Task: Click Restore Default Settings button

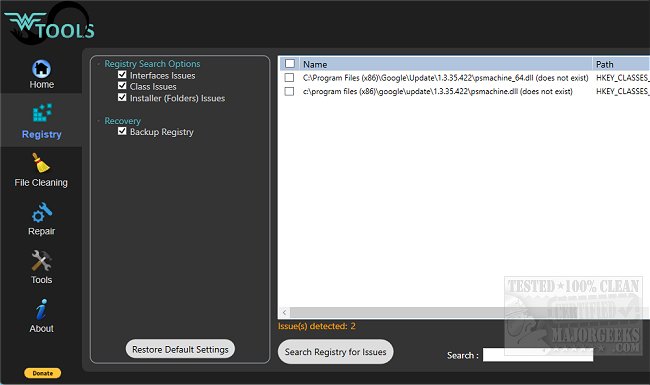Action: coord(180,349)
